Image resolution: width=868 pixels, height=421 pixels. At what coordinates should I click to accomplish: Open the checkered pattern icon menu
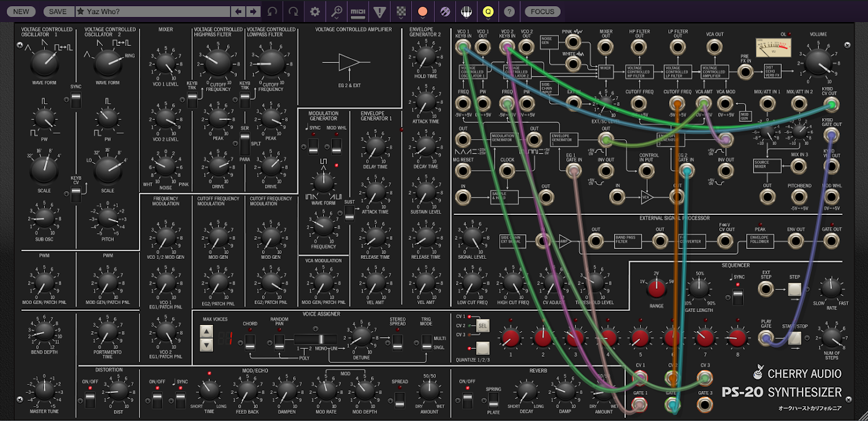[x=401, y=11]
